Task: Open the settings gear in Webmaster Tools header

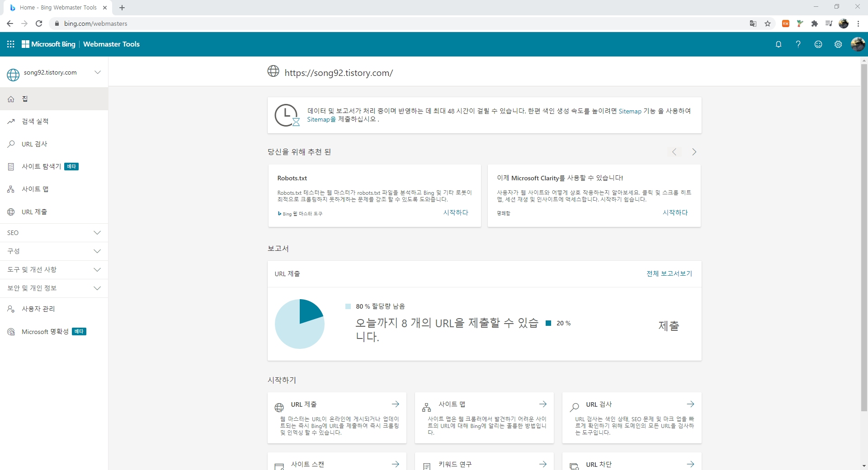Action: (838, 44)
